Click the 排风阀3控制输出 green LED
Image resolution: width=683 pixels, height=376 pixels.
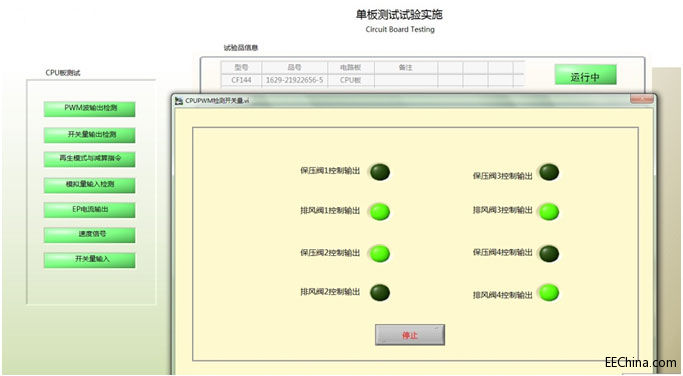pos(549,212)
